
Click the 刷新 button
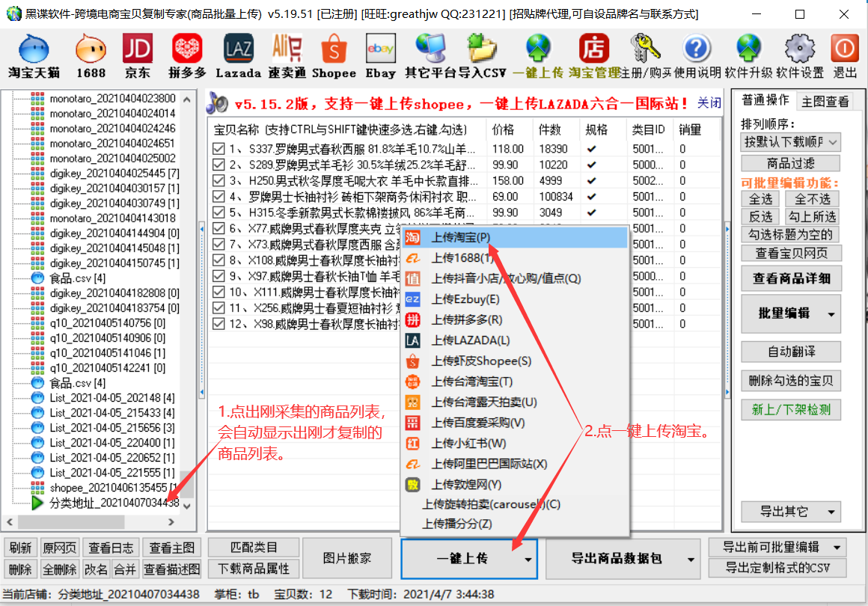20,548
